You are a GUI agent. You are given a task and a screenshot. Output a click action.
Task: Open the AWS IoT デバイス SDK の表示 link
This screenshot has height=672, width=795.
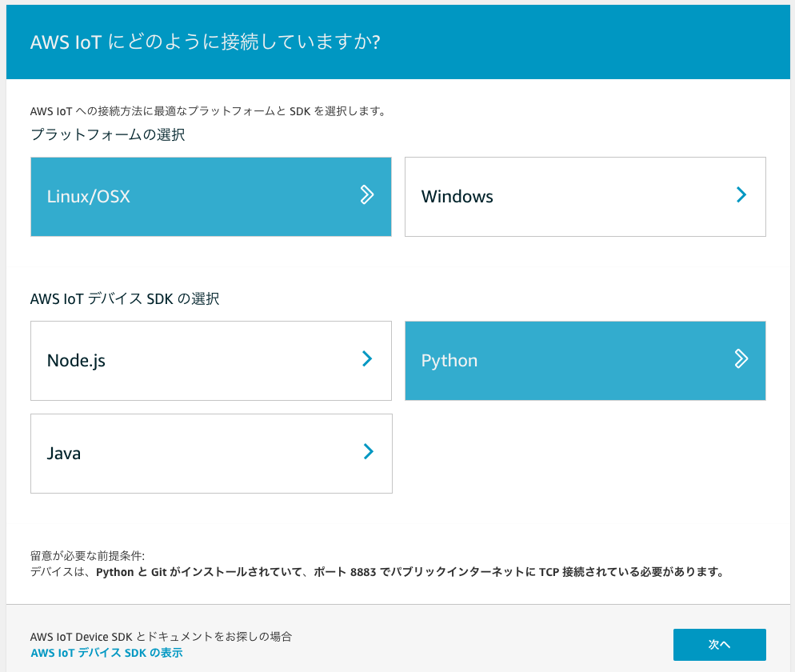point(104,652)
